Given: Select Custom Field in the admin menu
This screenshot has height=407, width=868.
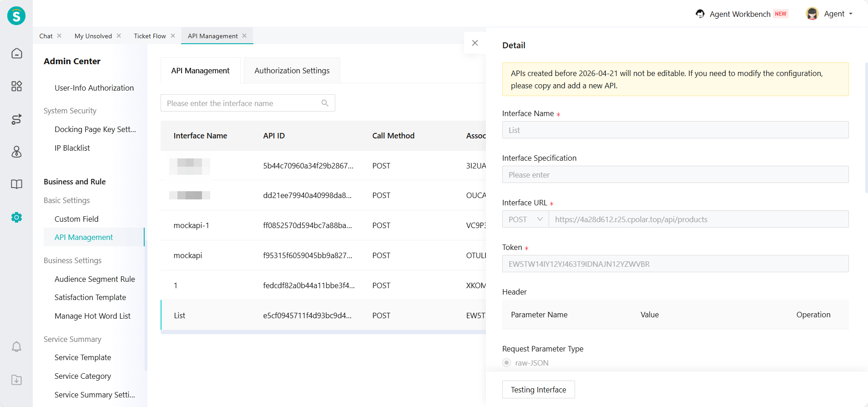Looking at the screenshot, I should pyautogui.click(x=76, y=219).
